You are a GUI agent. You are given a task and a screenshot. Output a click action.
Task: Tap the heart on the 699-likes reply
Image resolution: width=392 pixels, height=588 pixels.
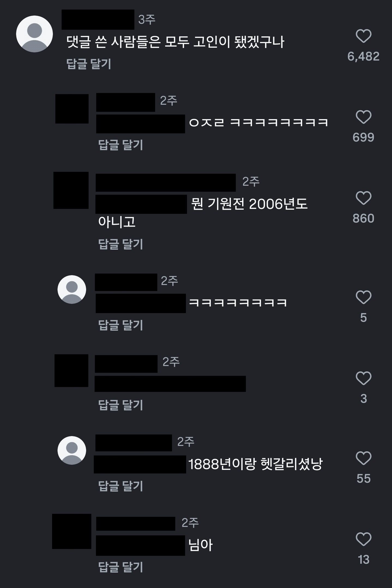tap(363, 117)
